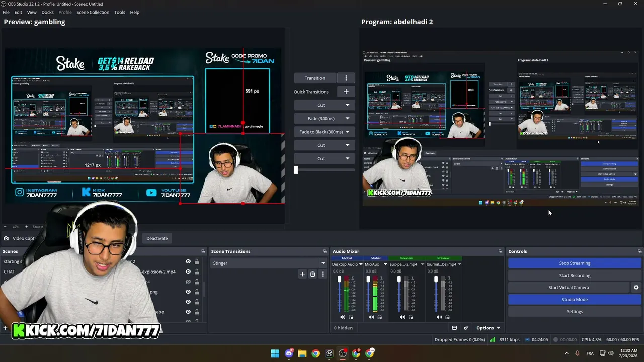644x362 pixels.
Task: Delete the Stinger scene transition
Action: (312, 274)
